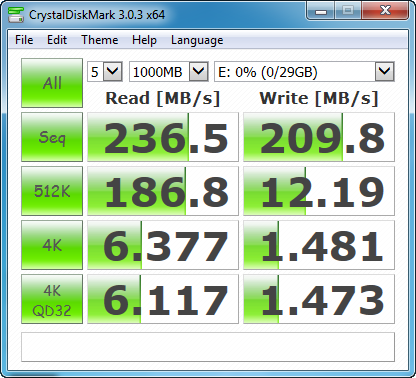Start the Seq sequential test
416x378 pixels.
coord(52,137)
